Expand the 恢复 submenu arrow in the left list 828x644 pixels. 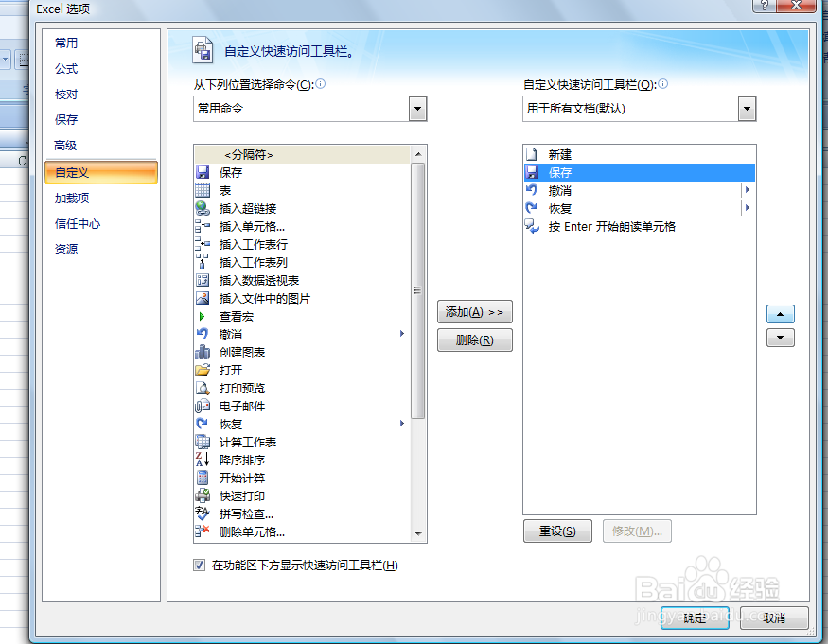[402, 424]
